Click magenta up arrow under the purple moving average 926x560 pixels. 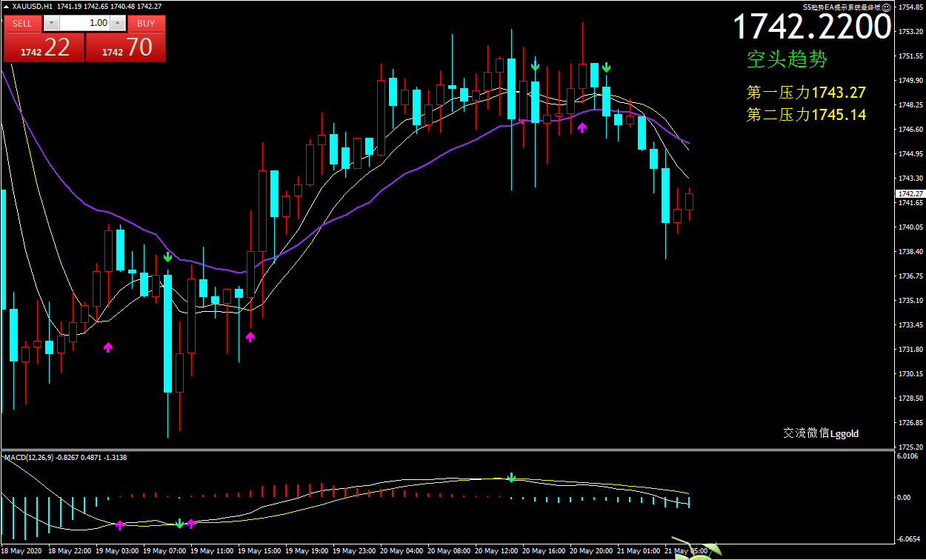582,127
